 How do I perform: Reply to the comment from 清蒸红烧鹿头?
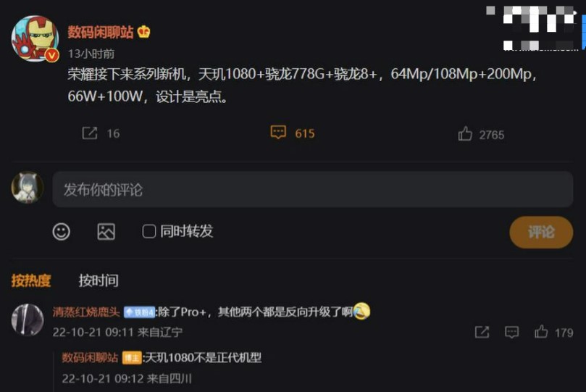[511, 332]
